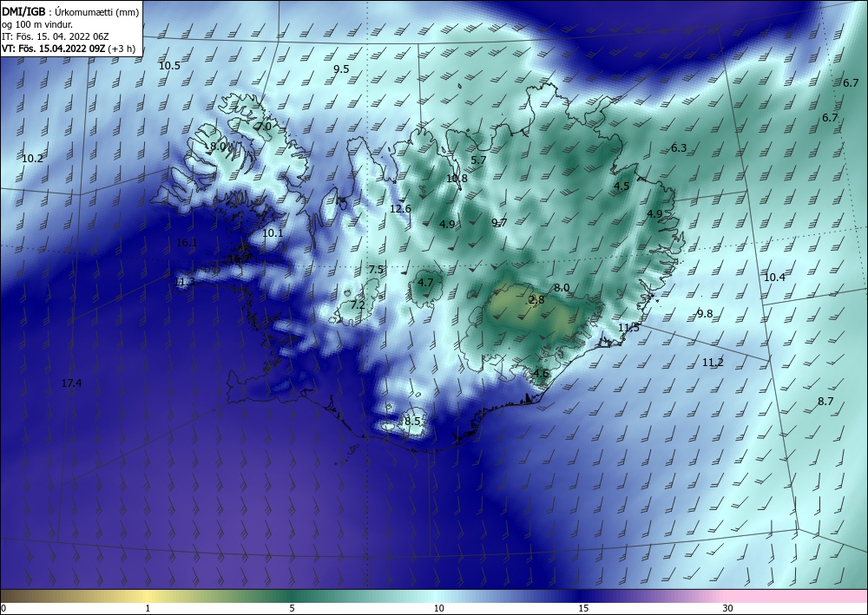The image size is (868, 615).
Task: Click the 10.8 value label
Action: (457, 178)
